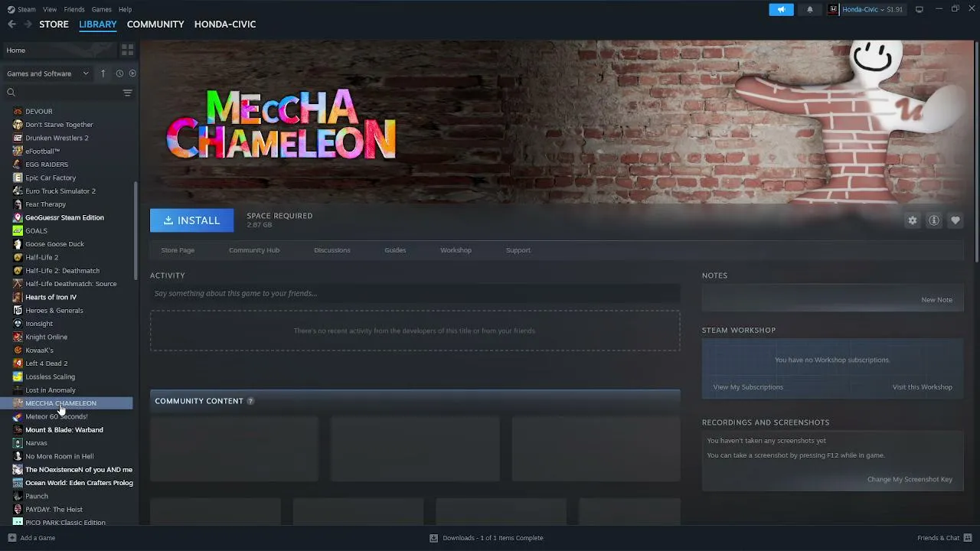Click View My Subscriptions link
Image resolution: width=980 pixels, height=551 pixels.
pyautogui.click(x=748, y=387)
